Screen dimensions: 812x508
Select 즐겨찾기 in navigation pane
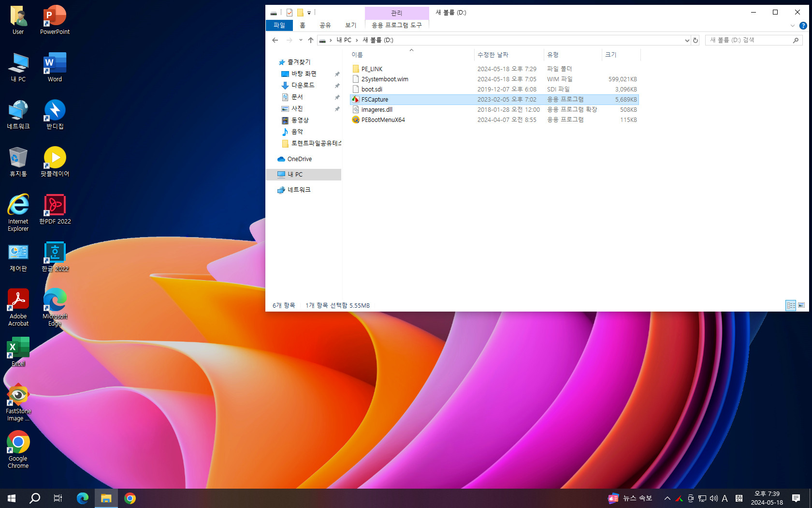coord(299,62)
